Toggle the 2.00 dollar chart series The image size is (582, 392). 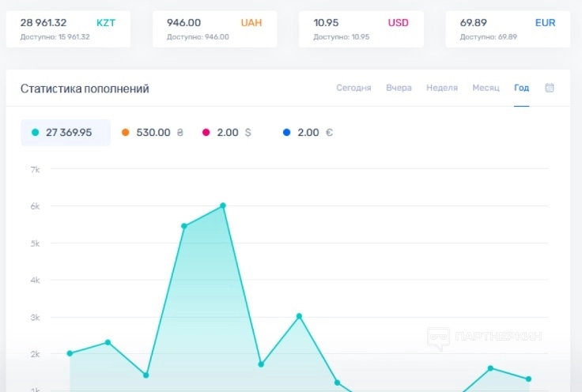[227, 133]
